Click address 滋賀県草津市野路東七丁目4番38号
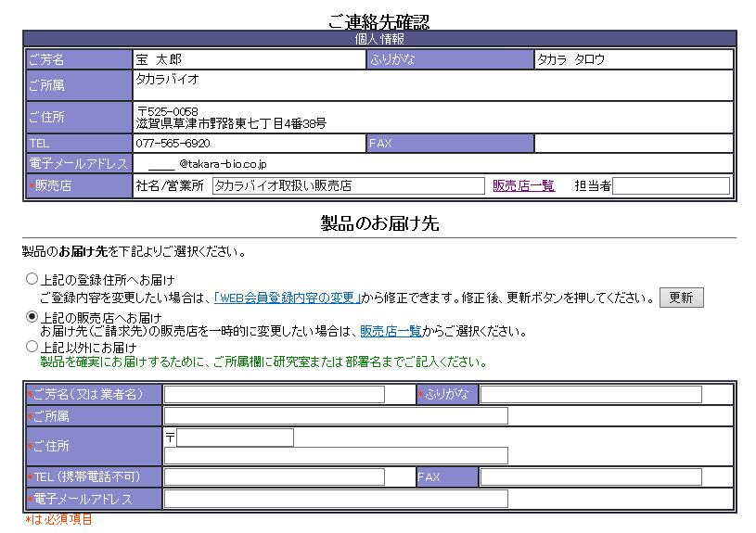Viewport: 756px width, 533px height. click(x=231, y=124)
